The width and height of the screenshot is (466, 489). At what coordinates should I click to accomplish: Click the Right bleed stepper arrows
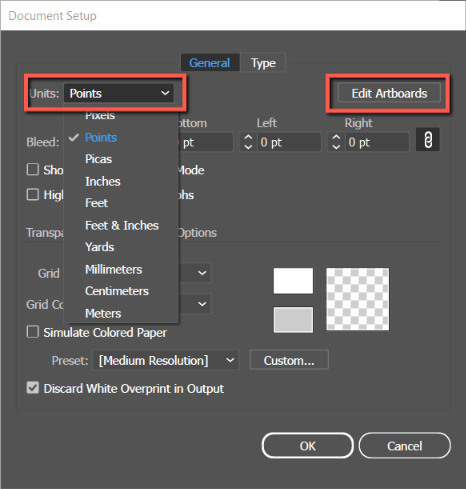(336, 142)
